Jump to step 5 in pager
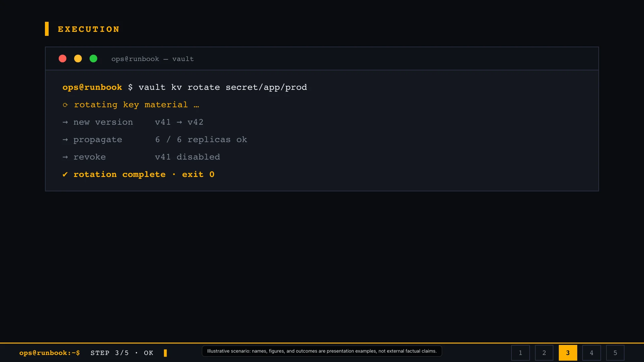Image resolution: width=644 pixels, height=362 pixels. (x=615, y=353)
